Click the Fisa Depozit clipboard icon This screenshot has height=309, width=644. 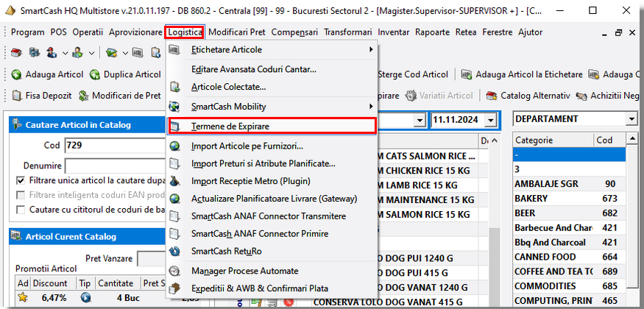(x=16, y=96)
